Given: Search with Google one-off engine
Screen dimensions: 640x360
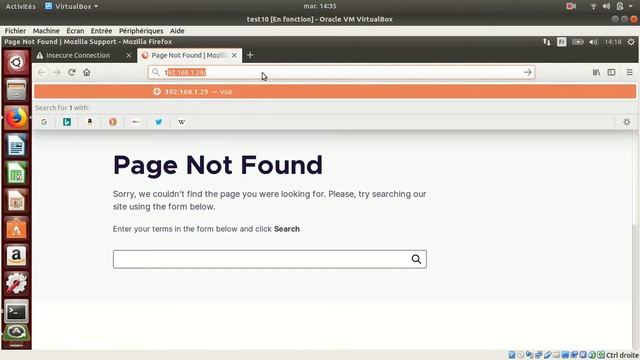Looking at the screenshot, I should [44, 122].
